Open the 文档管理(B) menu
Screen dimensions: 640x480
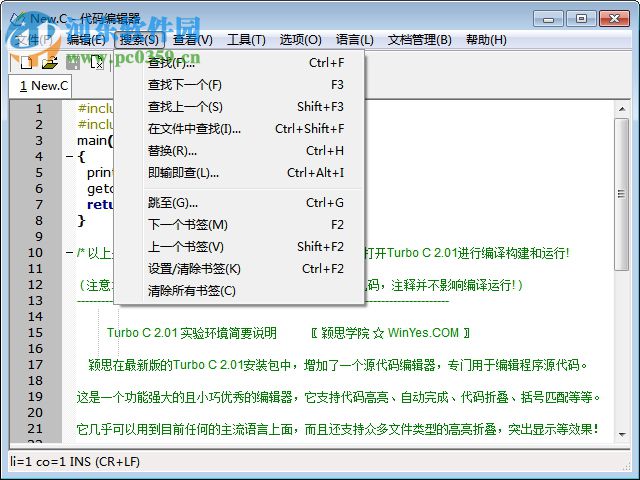420,40
